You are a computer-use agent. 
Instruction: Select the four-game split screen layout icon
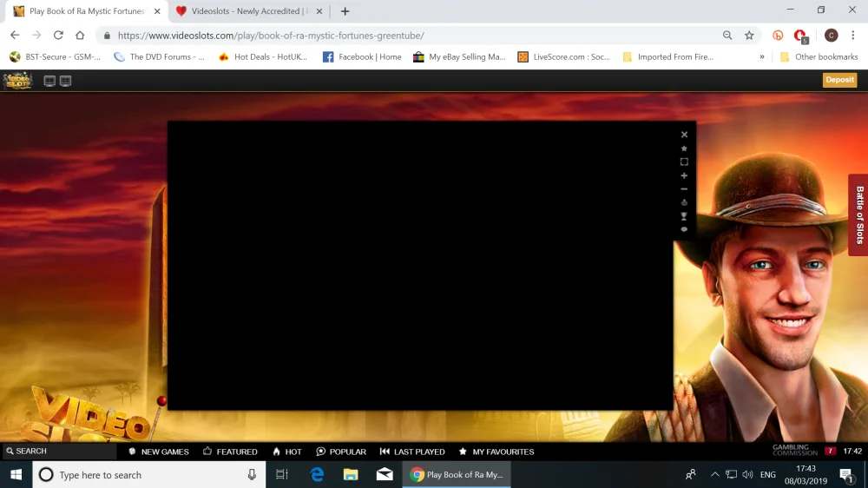tap(65, 81)
